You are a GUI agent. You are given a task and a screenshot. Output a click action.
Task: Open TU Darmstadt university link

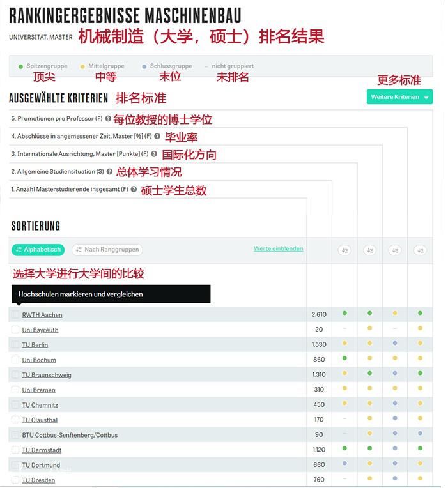42,450
